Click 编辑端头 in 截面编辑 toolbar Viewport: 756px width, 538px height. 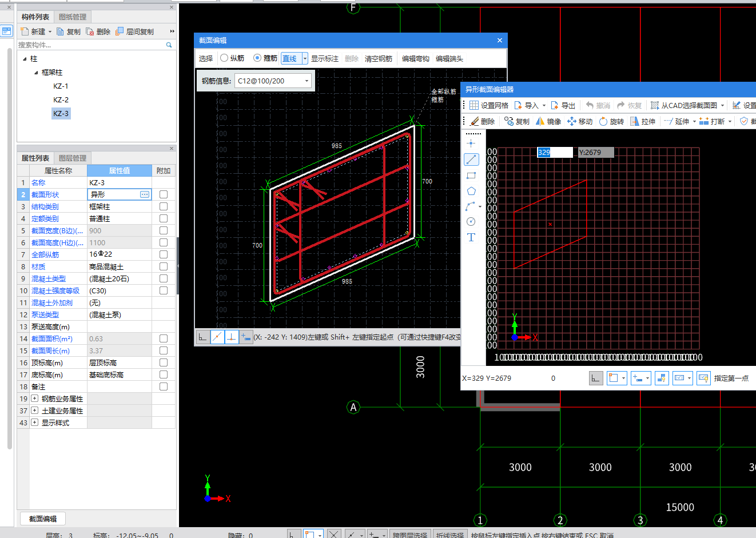pyautogui.click(x=449, y=58)
